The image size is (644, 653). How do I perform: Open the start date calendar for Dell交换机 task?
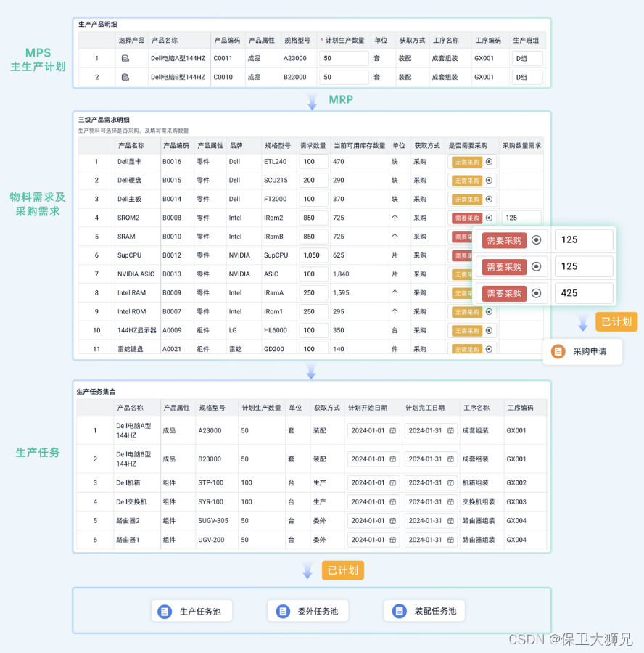(392, 502)
